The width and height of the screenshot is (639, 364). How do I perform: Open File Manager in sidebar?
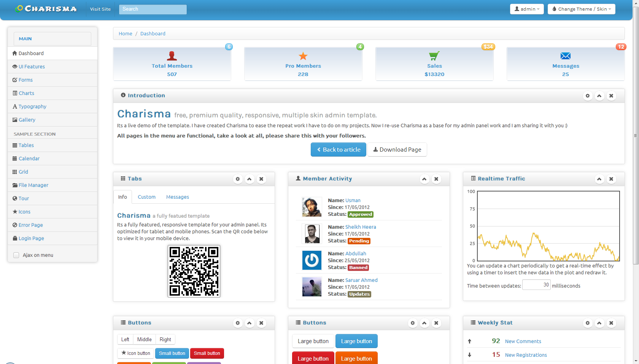52,185
